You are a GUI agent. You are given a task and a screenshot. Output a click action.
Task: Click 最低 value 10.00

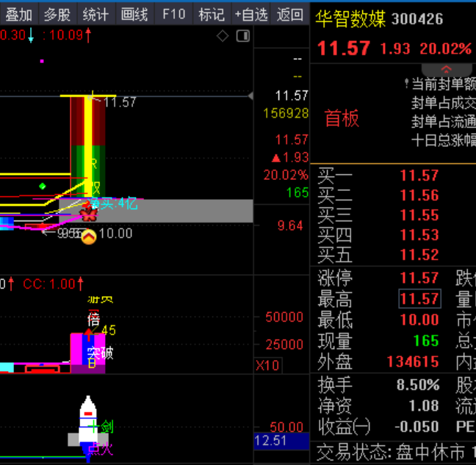419,320
